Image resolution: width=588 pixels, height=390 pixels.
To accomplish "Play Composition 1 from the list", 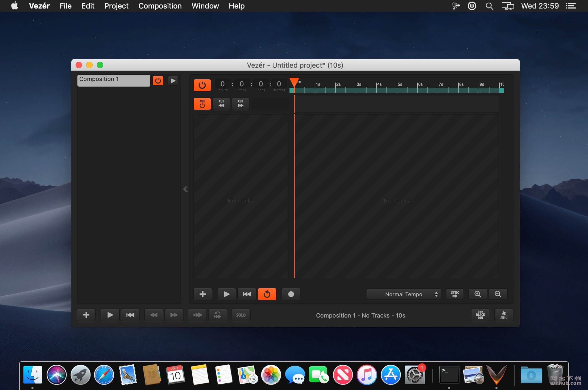I will point(173,81).
